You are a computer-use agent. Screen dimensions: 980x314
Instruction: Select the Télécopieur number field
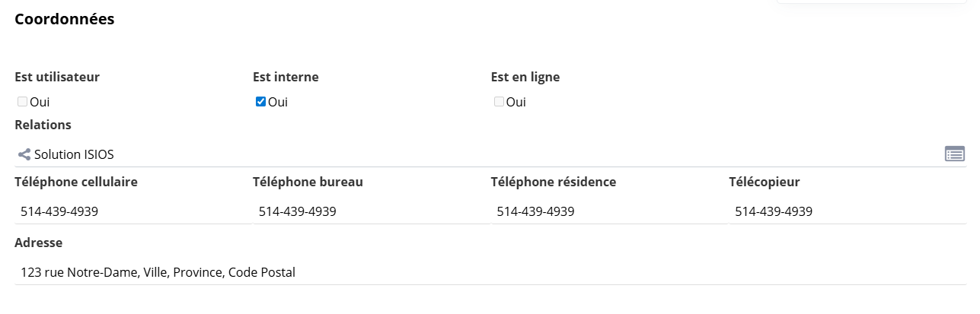(848, 211)
